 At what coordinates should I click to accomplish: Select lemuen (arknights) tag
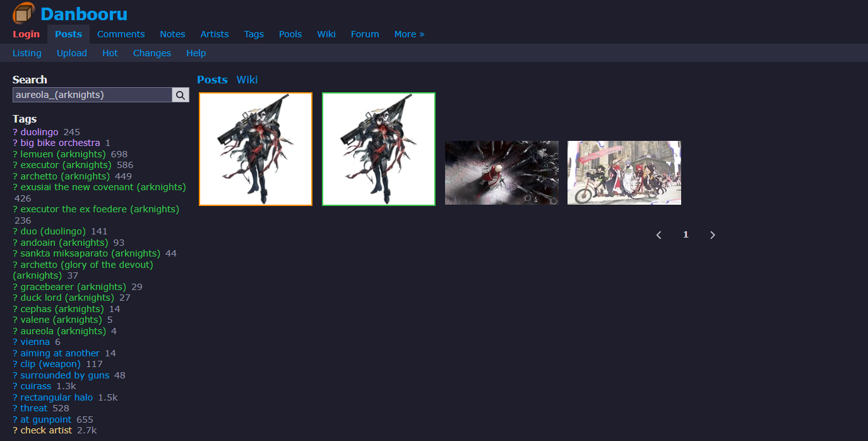[x=63, y=154]
